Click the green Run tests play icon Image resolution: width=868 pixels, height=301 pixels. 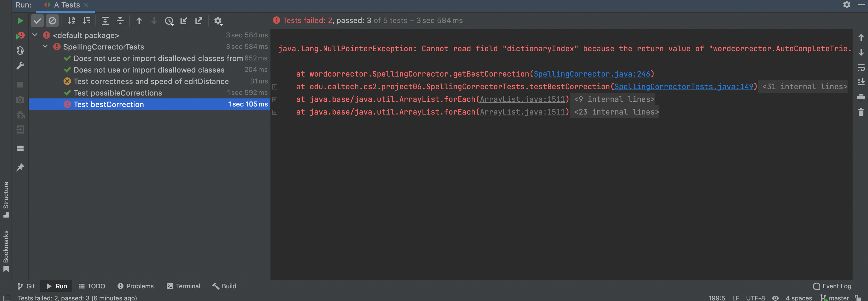pyautogui.click(x=20, y=21)
